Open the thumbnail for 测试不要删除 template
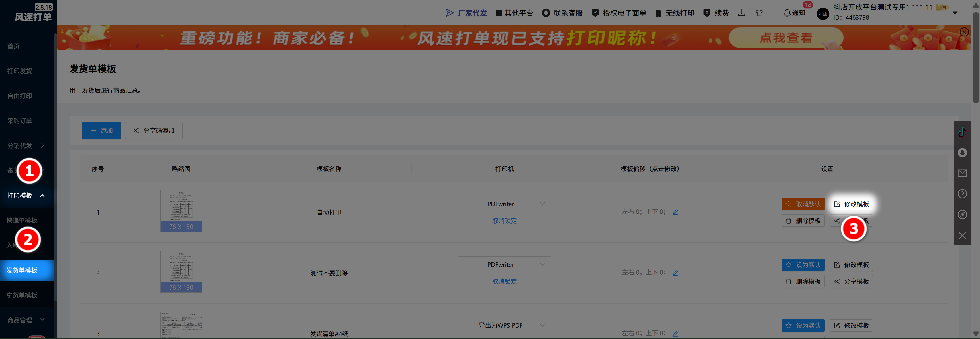Image resolution: width=980 pixels, height=339 pixels. (x=181, y=272)
